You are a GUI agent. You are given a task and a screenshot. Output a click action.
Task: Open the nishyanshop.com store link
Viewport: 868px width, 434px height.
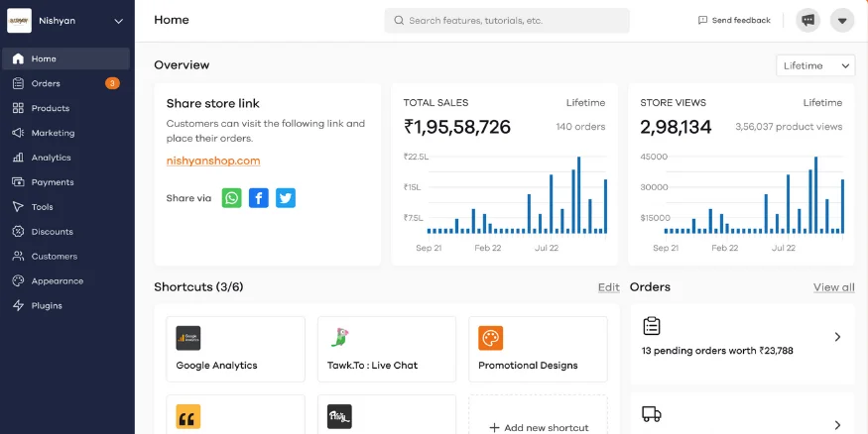[x=213, y=161]
